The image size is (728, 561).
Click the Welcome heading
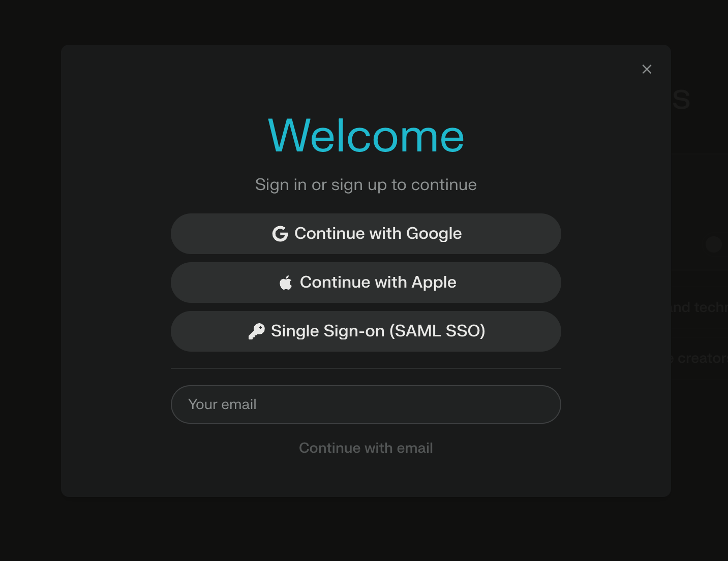366,136
